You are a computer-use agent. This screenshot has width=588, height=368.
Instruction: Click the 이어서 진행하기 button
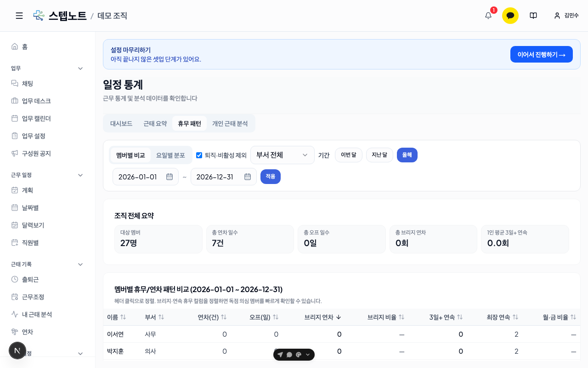542,54
